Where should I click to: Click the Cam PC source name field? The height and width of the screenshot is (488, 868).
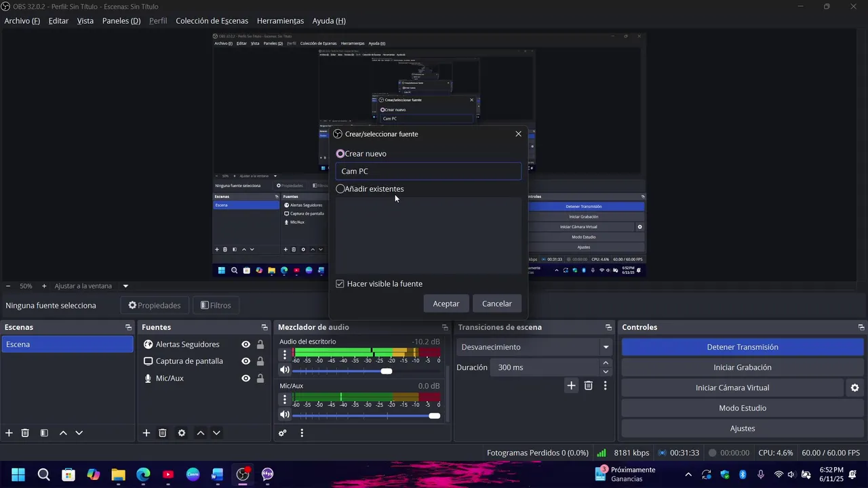[x=429, y=171]
